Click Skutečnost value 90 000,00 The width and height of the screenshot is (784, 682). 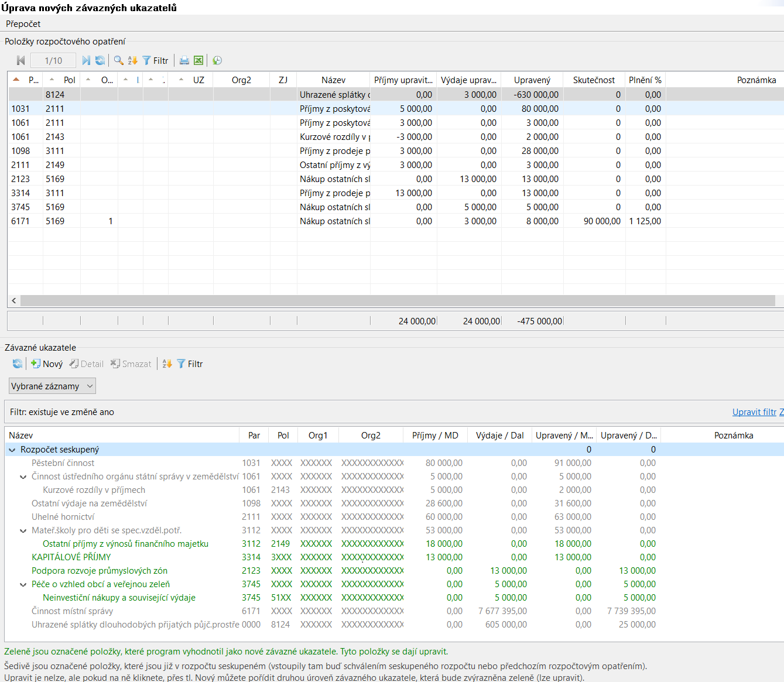[x=602, y=221]
